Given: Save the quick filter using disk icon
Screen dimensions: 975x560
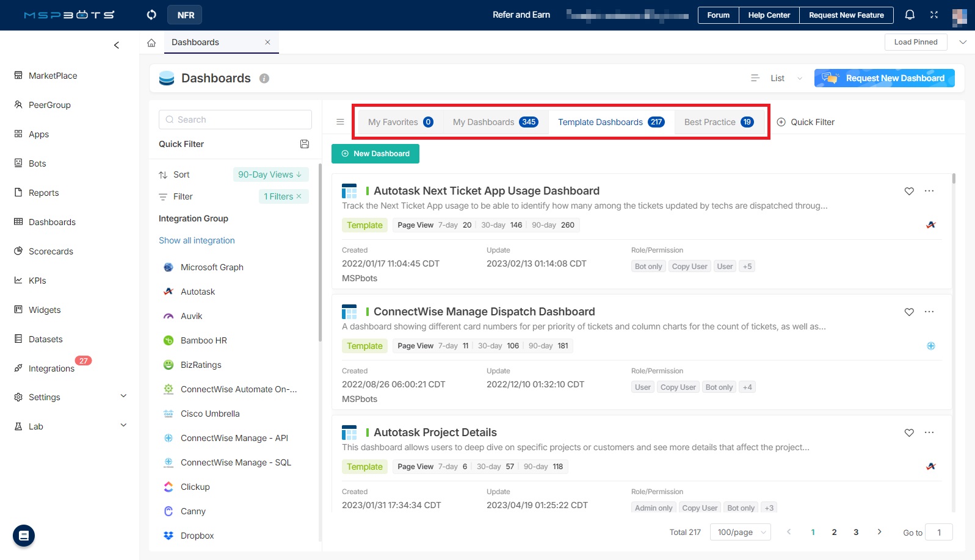Looking at the screenshot, I should pos(305,144).
